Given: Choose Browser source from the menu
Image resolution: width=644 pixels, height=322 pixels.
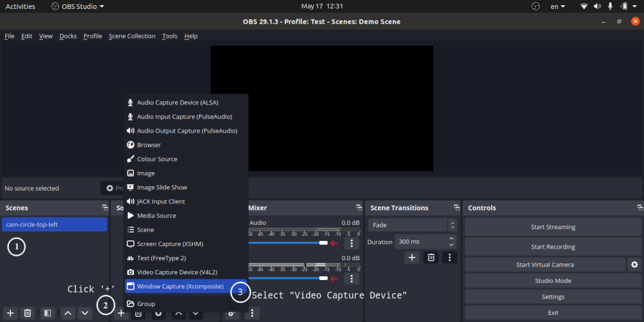Looking at the screenshot, I should (186, 145).
